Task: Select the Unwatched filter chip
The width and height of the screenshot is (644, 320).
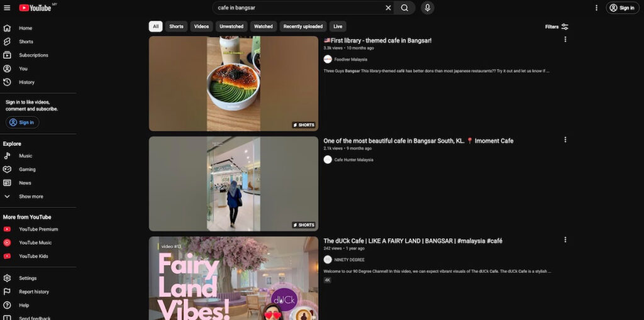Action: click(231, 26)
